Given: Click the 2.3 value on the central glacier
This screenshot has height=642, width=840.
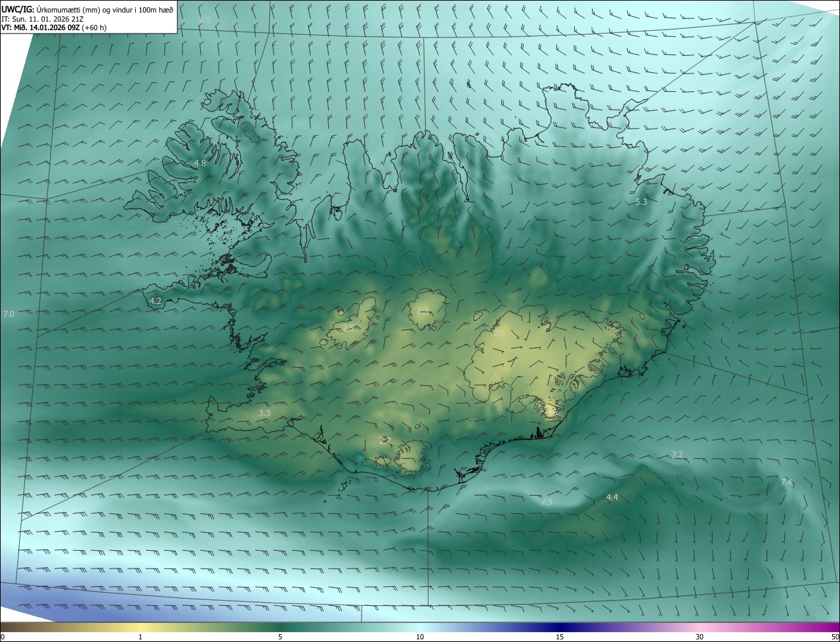Looking at the screenshot, I should click(x=423, y=310).
